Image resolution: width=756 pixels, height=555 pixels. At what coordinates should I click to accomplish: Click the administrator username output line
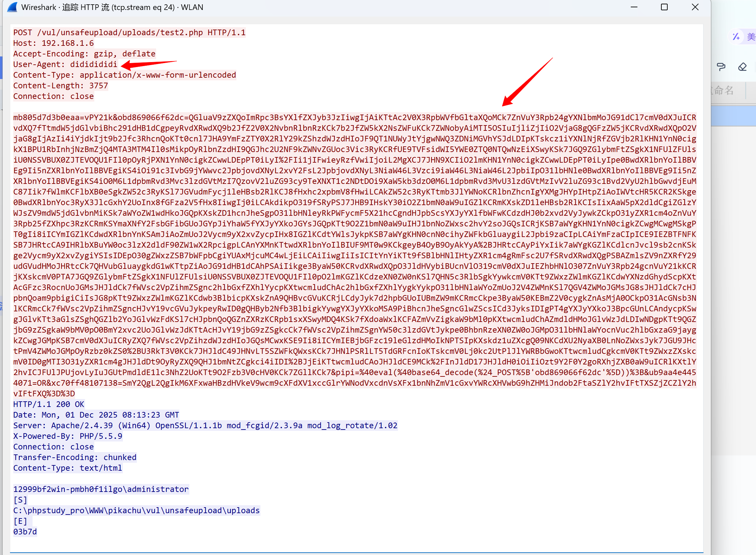pyautogui.click(x=101, y=489)
